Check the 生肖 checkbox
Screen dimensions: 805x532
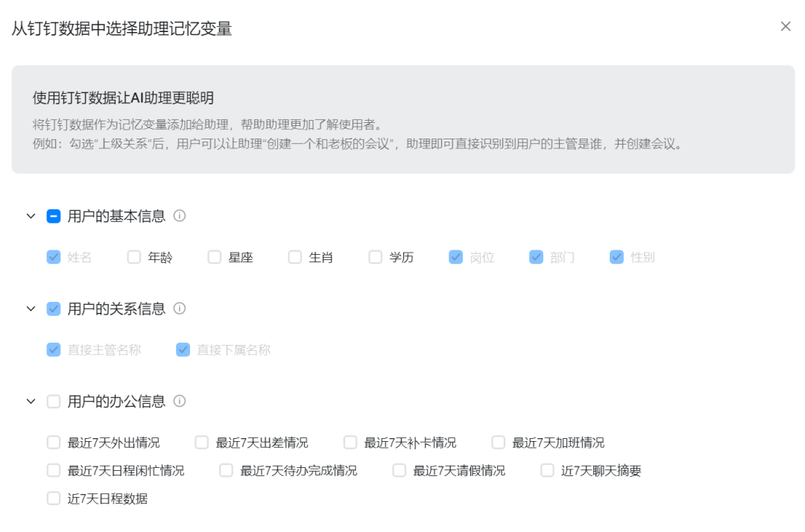click(x=294, y=257)
